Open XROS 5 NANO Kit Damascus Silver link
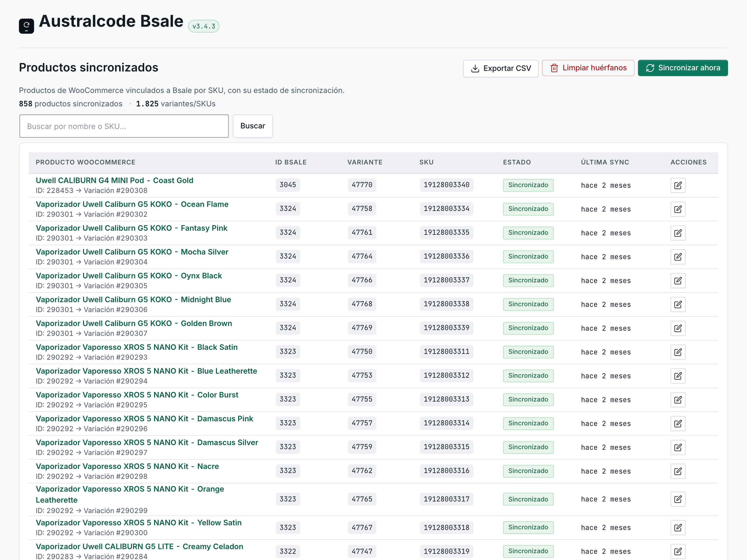 [x=147, y=442]
